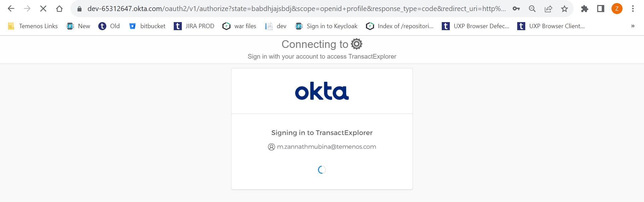Open the orange Z profile avatar
This screenshot has height=202, width=644.
[x=617, y=9]
